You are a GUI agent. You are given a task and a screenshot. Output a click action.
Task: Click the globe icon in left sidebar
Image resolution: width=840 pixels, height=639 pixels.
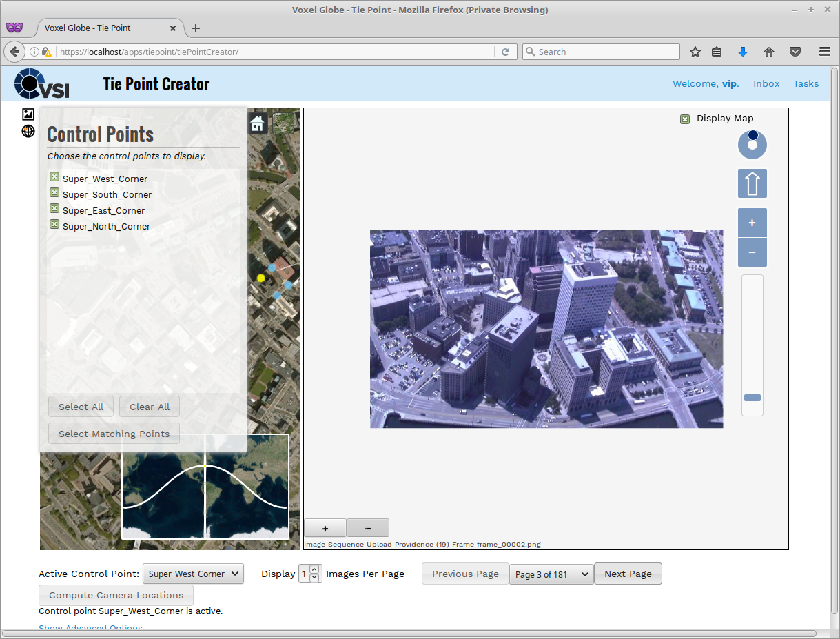coord(28,131)
